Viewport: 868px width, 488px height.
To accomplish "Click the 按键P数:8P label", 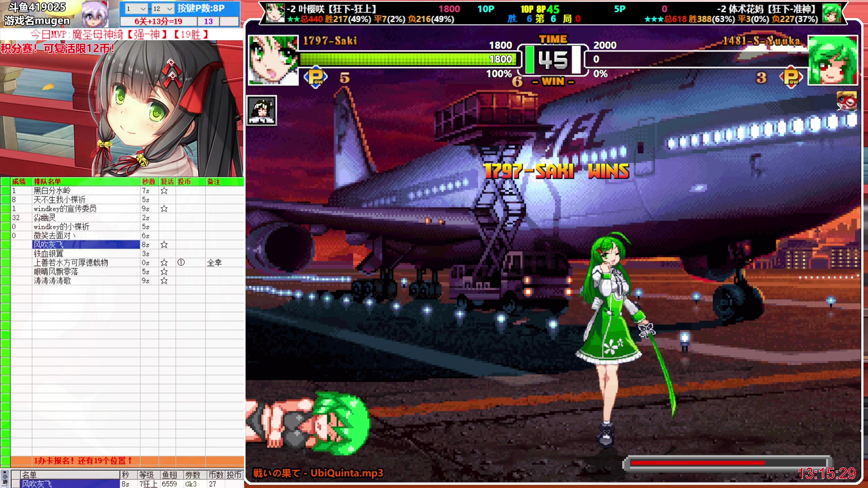I will click(x=201, y=8).
